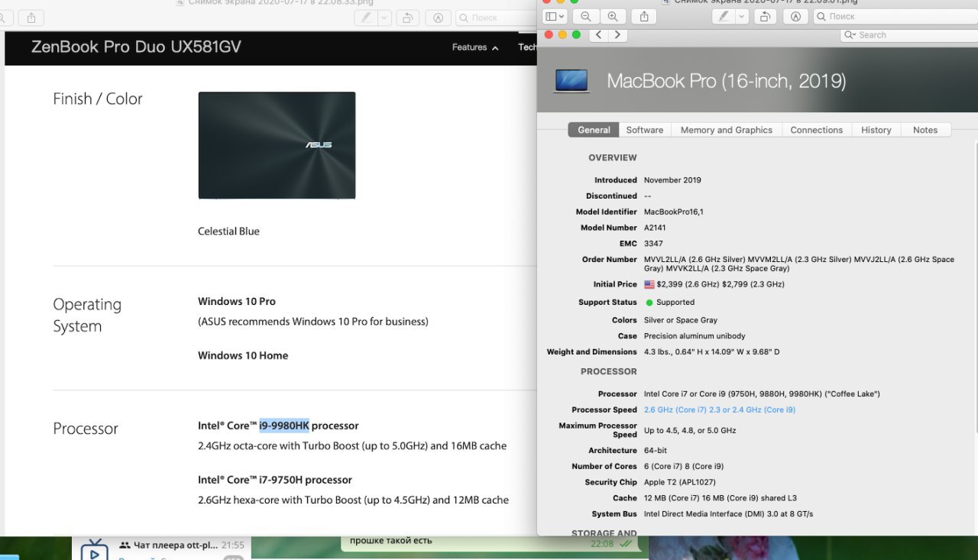This screenshot has width=978, height=560.
Task: Open the Notes tab
Action: click(925, 130)
